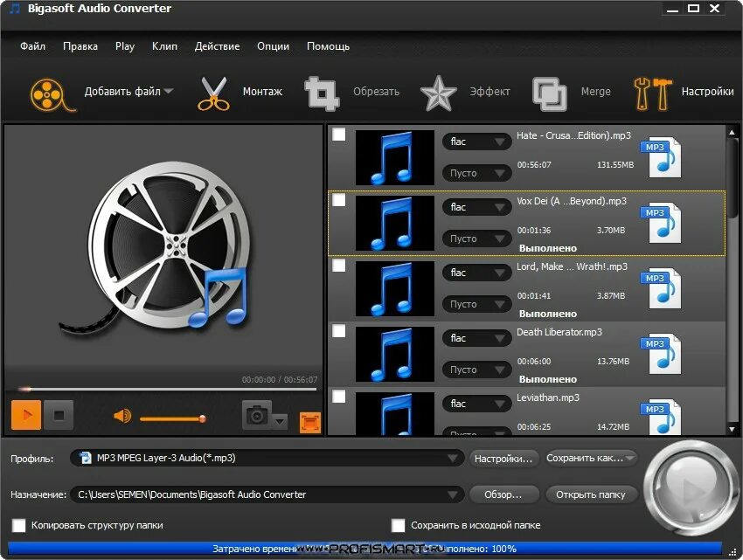This screenshot has height=560, width=743.
Task: Click the Сохранить как... button
Action: coord(590,458)
